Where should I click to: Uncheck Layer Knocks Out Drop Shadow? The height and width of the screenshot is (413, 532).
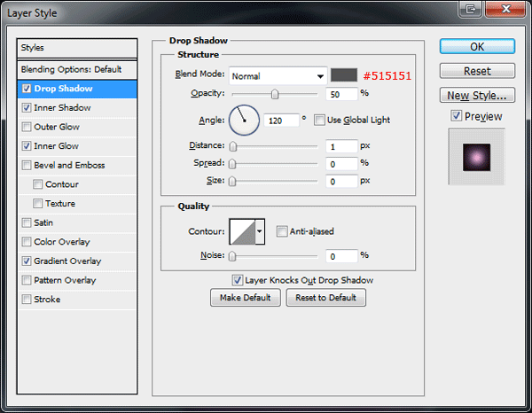click(x=237, y=280)
